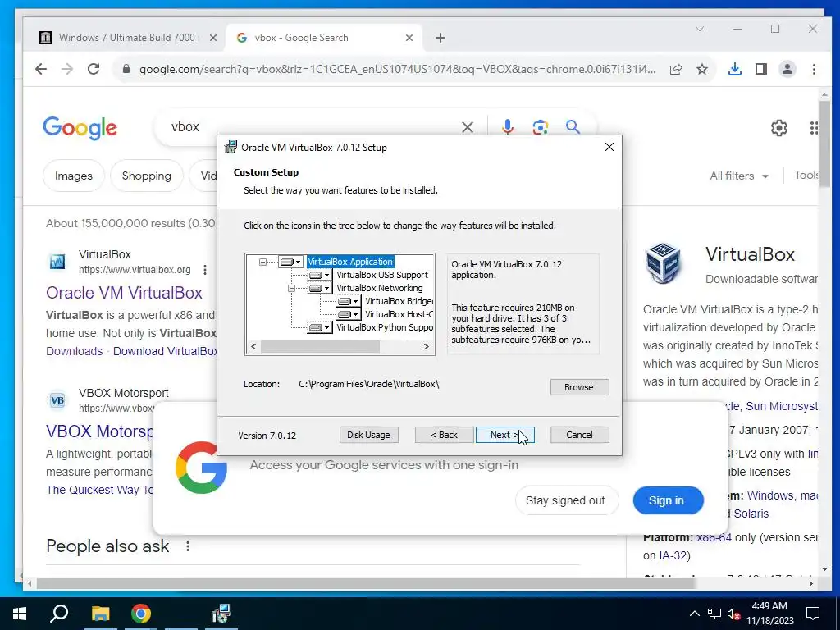The width and height of the screenshot is (840, 630).
Task: Open more options for virtualbox.org result
Action: [x=204, y=270]
